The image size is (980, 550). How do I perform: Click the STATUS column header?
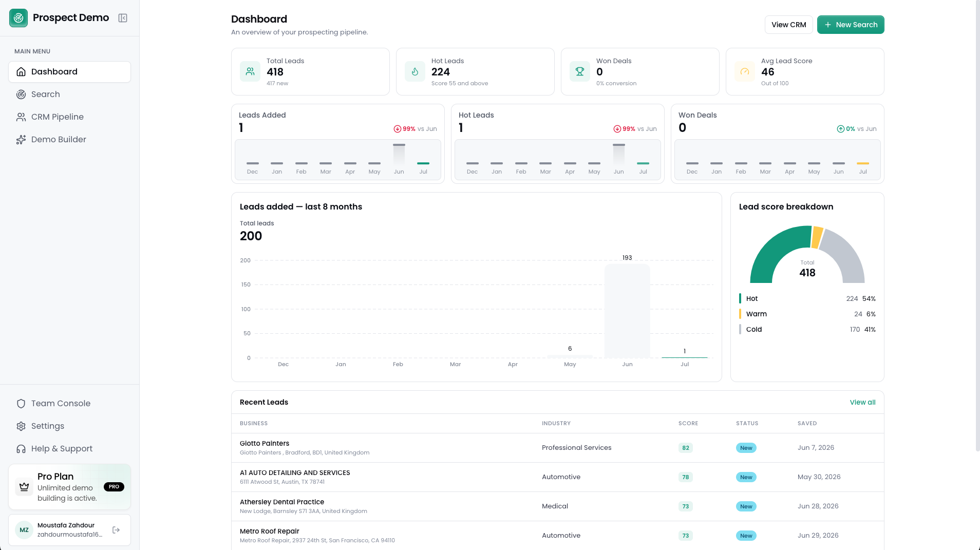coord(747,423)
